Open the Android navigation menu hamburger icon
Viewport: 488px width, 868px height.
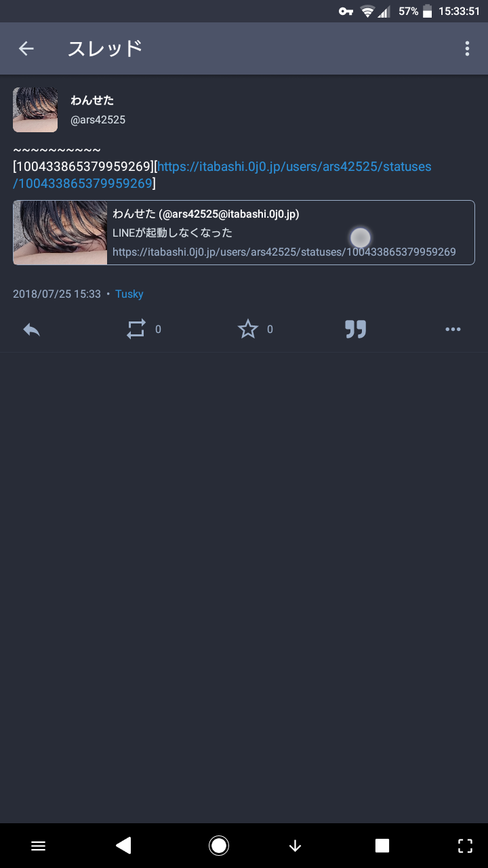pyautogui.click(x=39, y=846)
